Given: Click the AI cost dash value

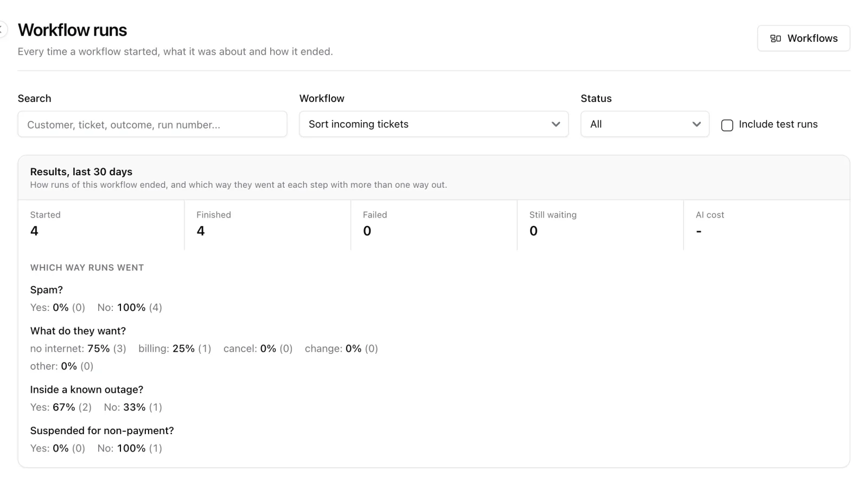Looking at the screenshot, I should 699,232.
